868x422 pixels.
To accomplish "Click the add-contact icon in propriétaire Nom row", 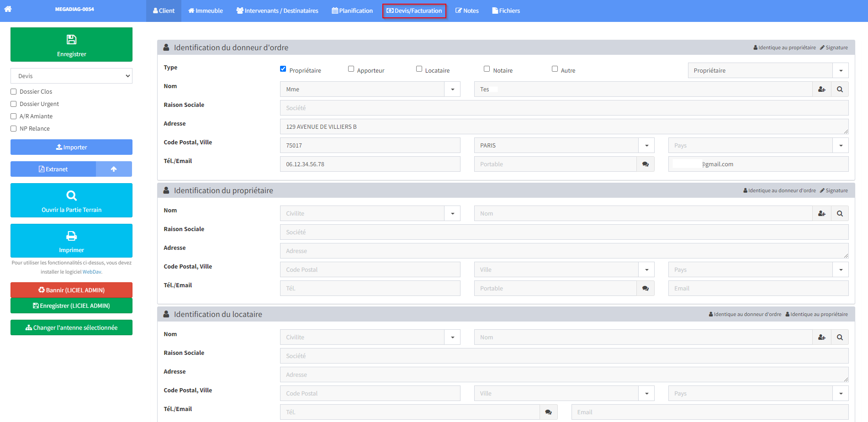I will pos(821,213).
